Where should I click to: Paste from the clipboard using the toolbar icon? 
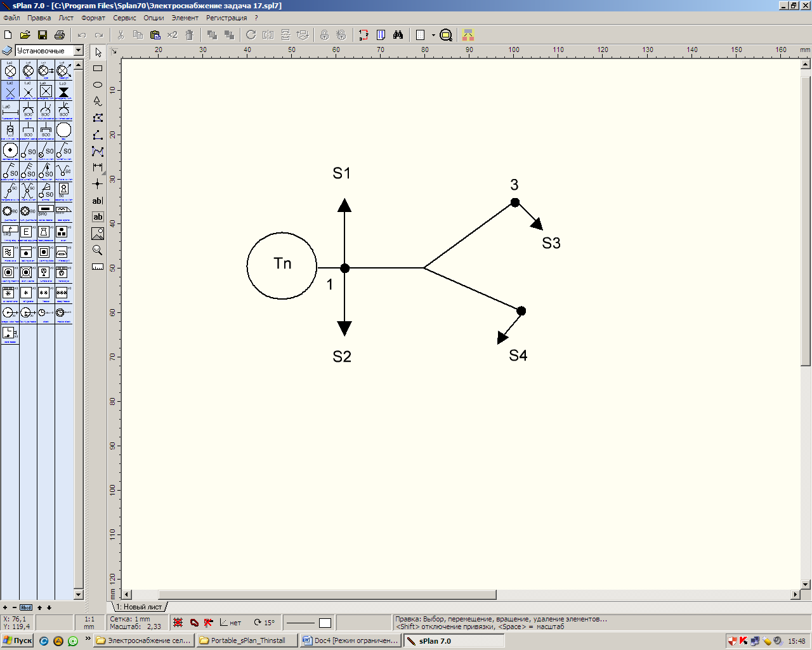[x=155, y=35]
